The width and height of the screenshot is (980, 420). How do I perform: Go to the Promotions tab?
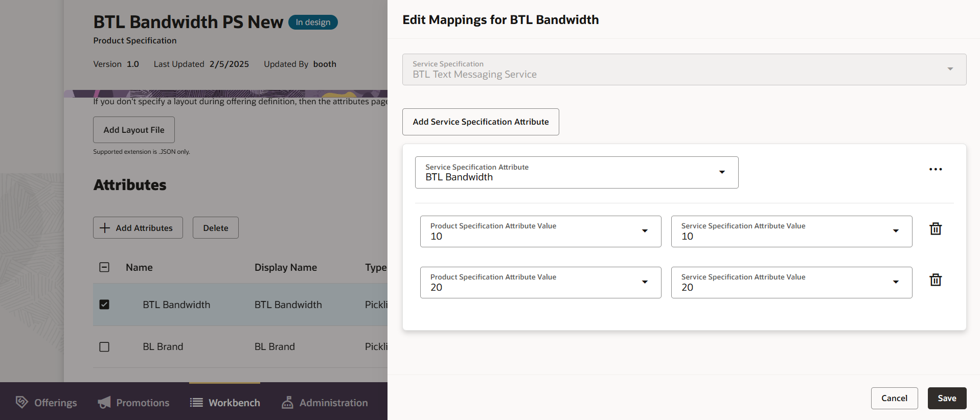(142, 403)
